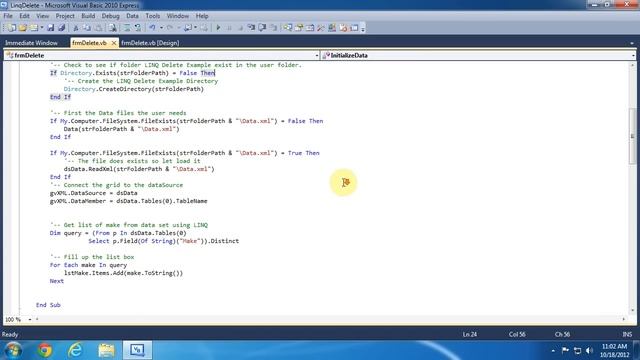This screenshot has width=640, height=360.
Task: Click the Step Over debug icon
Action: point(262,28)
